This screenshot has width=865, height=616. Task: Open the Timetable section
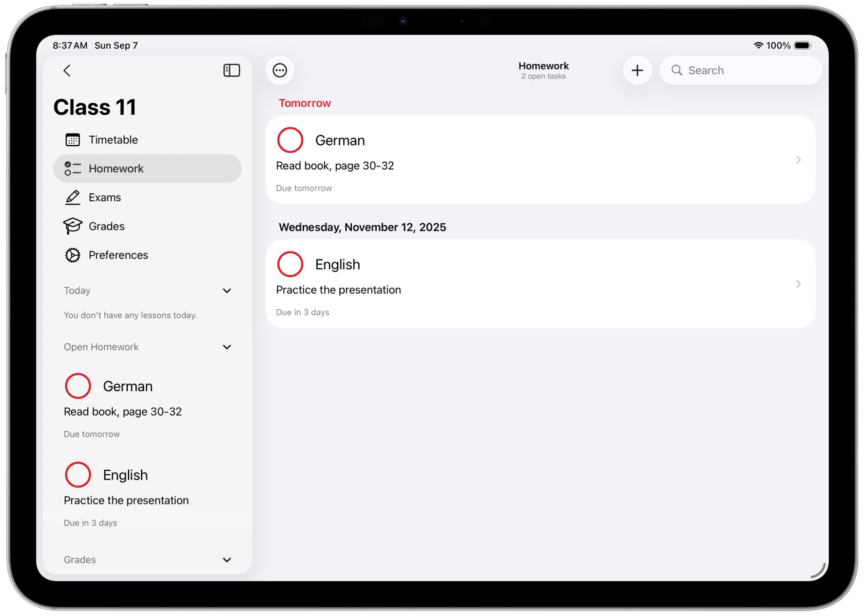tap(147, 140)
